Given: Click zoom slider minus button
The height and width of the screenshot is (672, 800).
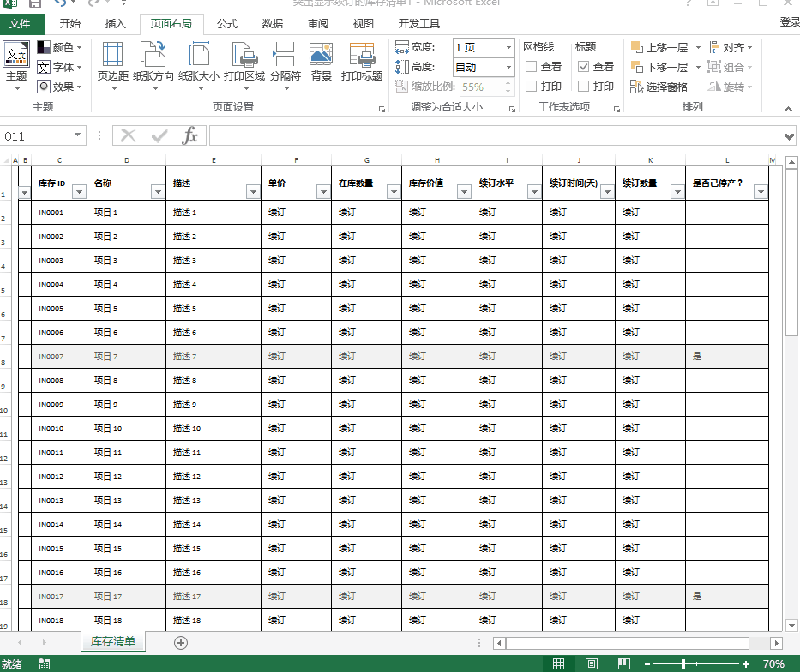Looking at the screenshot, I should point(647,663).
